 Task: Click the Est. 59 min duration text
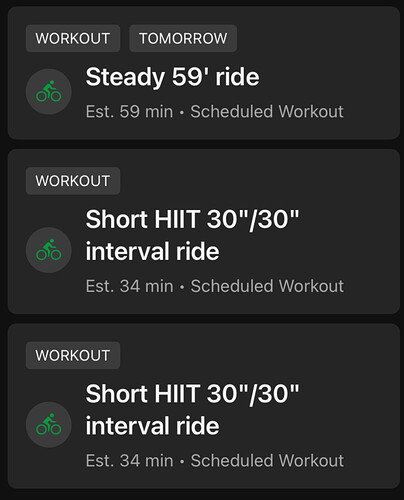[x=129, y=112]
